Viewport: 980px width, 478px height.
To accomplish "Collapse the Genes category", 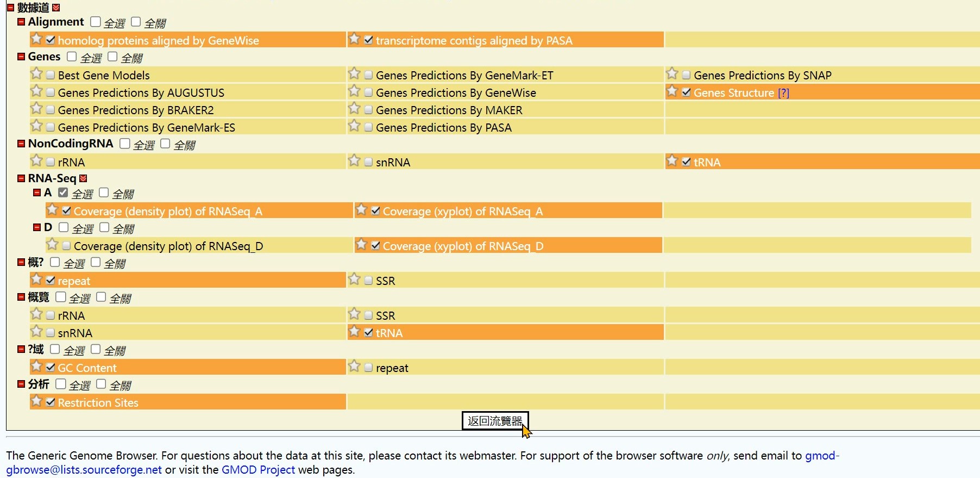I will (x=21, y=57).
